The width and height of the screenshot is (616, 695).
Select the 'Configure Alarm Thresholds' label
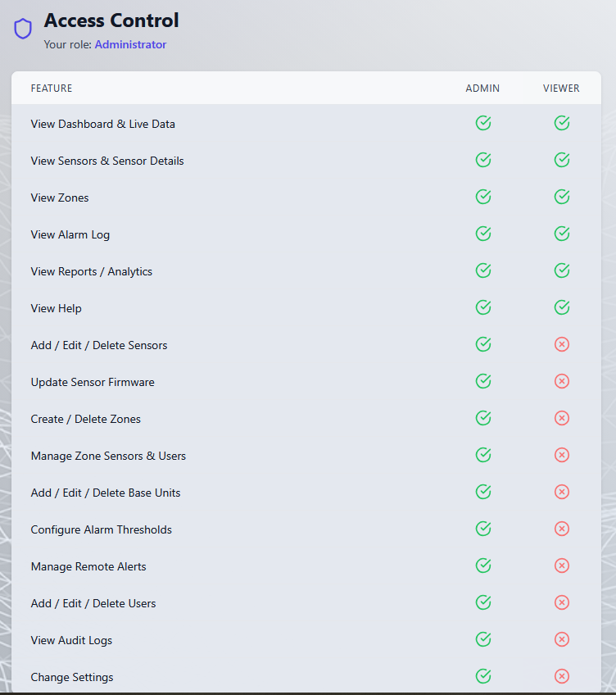click(101, 529)
